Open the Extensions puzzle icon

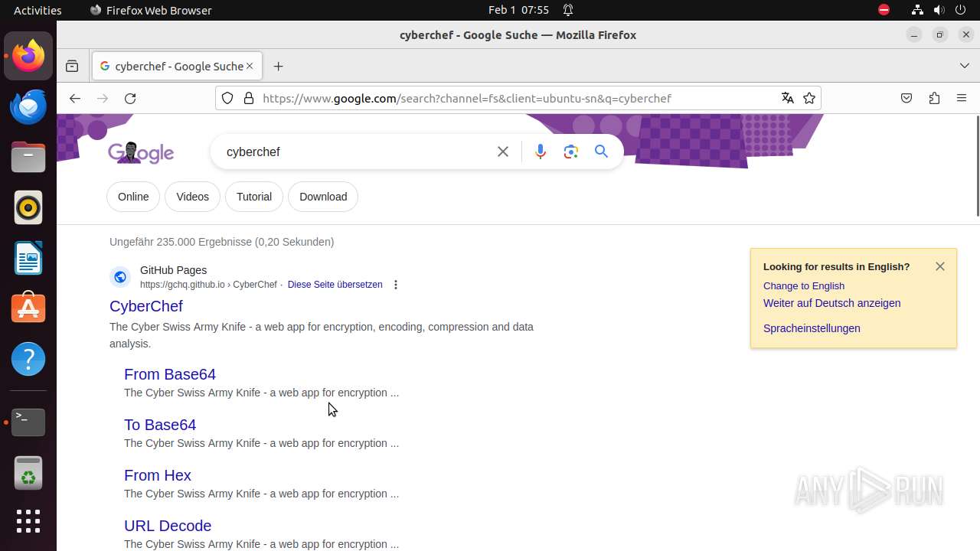coord(934,99)
